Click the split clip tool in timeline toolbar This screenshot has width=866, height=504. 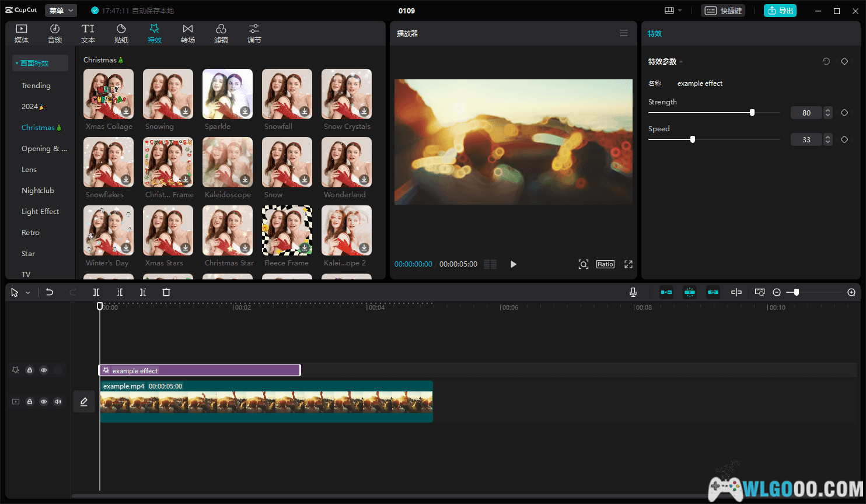coord(96,292)
